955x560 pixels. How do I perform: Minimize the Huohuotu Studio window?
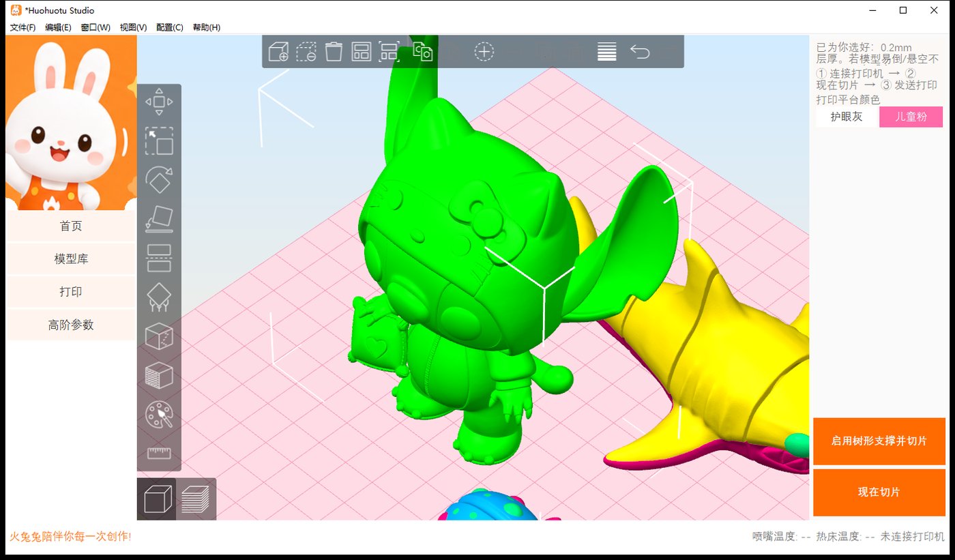coord(872,10)
